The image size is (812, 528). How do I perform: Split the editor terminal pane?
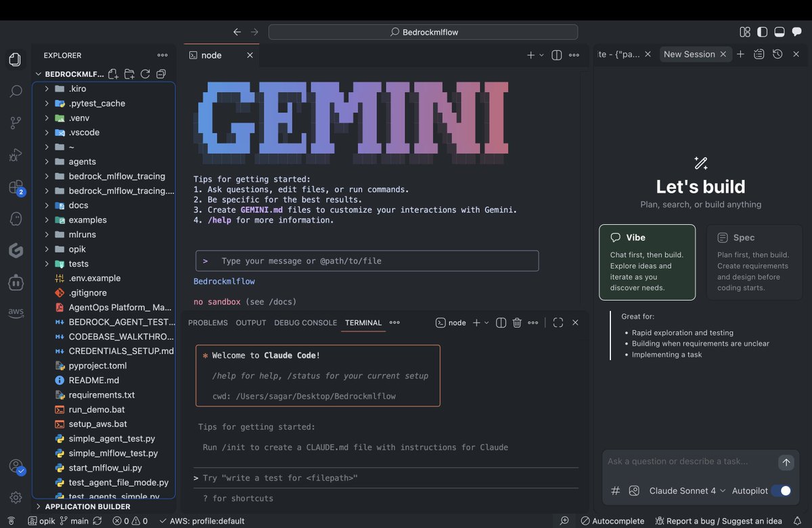[x=557, y=56]
